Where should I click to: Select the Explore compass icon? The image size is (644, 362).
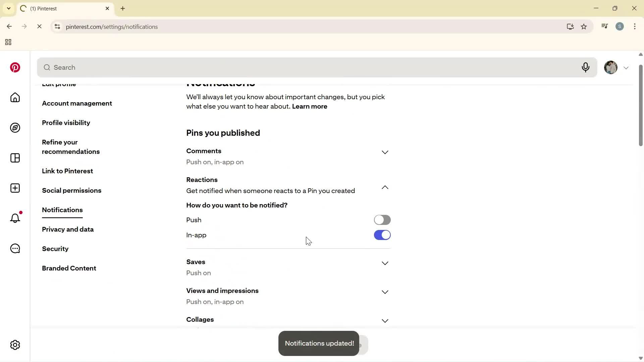15,128
